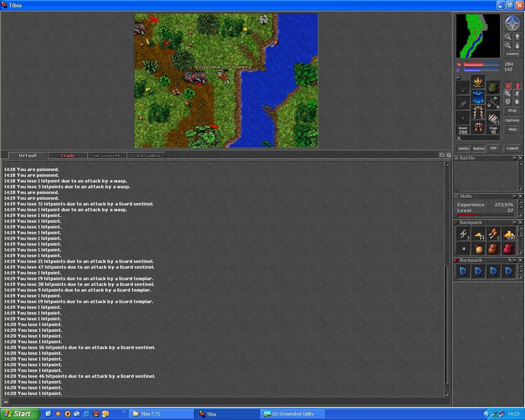Toggle the Battle window button

[479, 148]
